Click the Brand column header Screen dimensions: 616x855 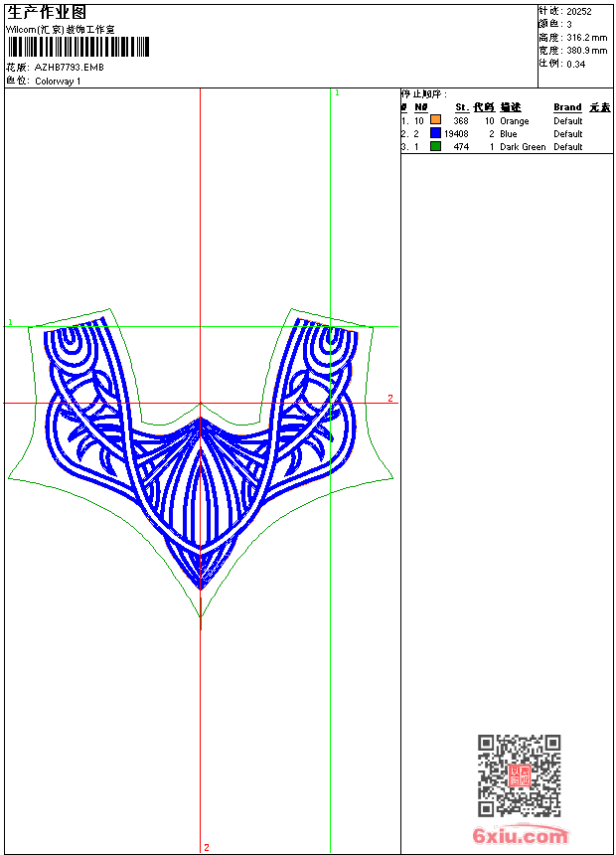click(x=567, y=107)
